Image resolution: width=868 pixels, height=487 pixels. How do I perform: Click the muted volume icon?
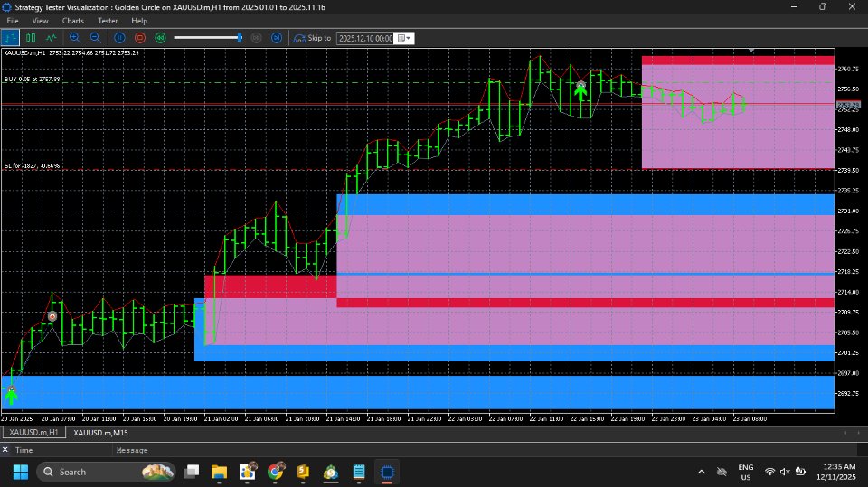tap(785, 472)
